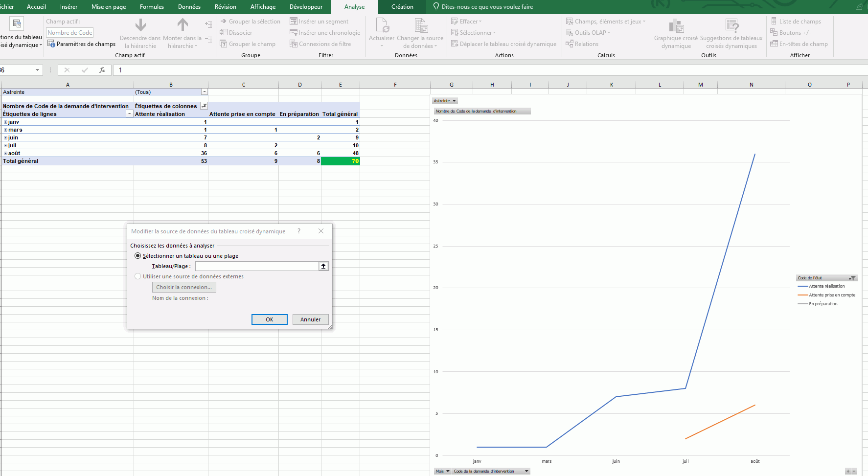
Task: Open Suggestions de tableaux croisés dynamiques
Action: (x=731, y=25)
